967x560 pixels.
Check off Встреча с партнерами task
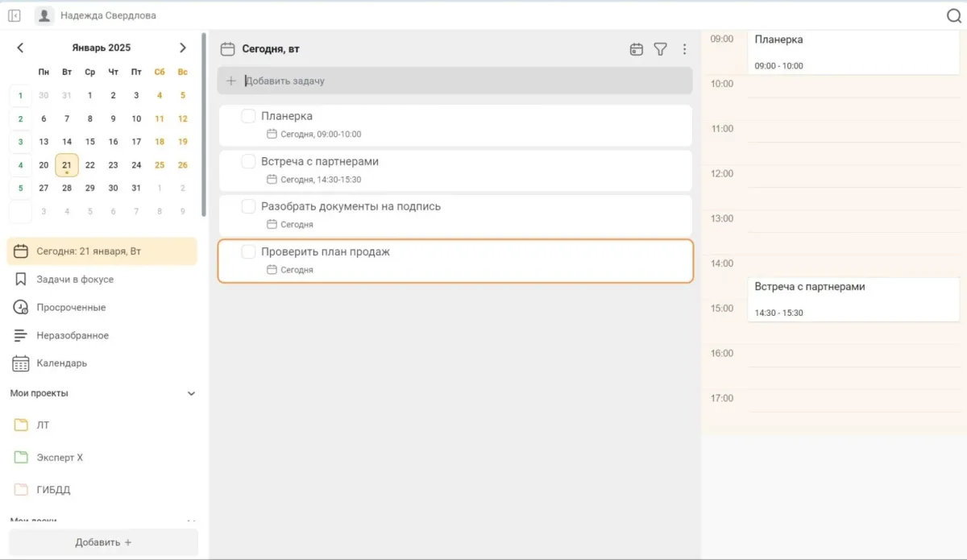tap(248, 161)
